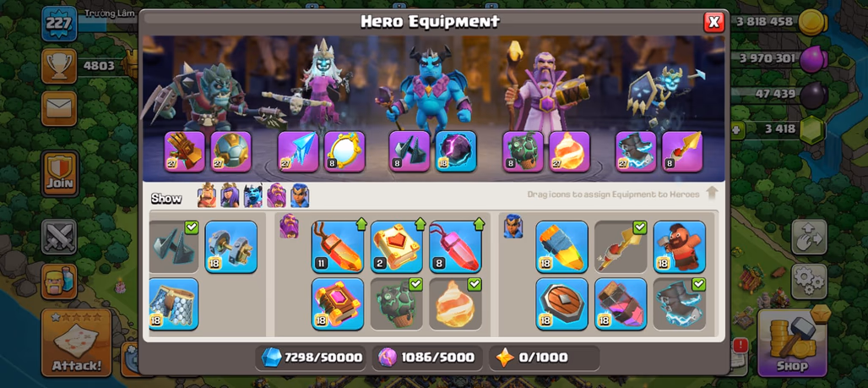Open the Shop button
The width and height of the screenshot is (868, 388).
tap(792, 342)
